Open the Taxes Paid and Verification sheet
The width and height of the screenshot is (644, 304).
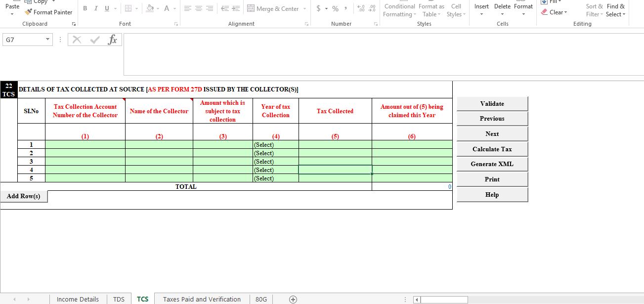click(202, 299)
